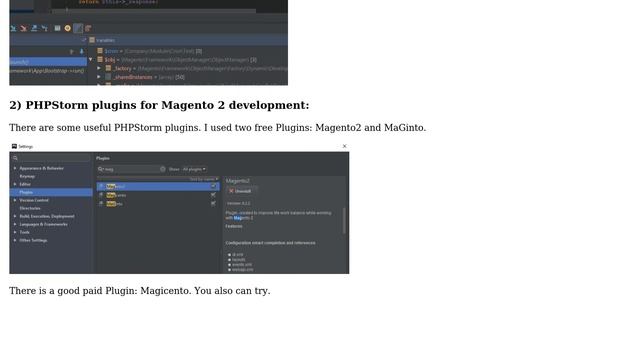The height and width of the screenshot is (360, 640).
Task: Select the third plugin in results list
Action: (x=158, y=204)
